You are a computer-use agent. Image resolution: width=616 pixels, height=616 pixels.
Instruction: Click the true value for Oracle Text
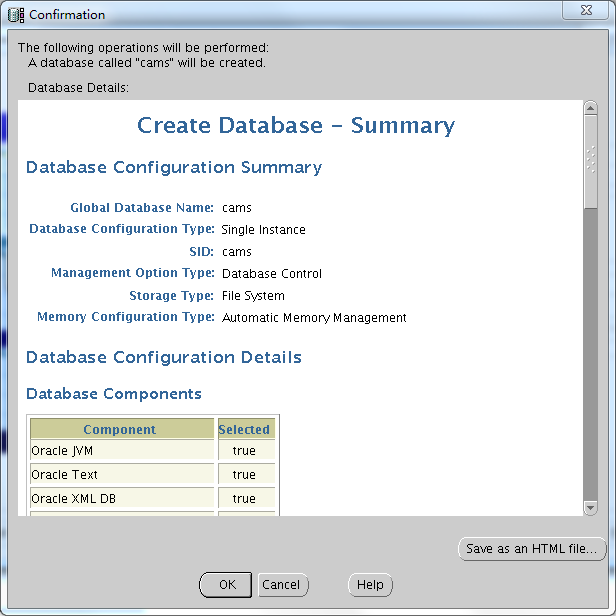(246, 474)
